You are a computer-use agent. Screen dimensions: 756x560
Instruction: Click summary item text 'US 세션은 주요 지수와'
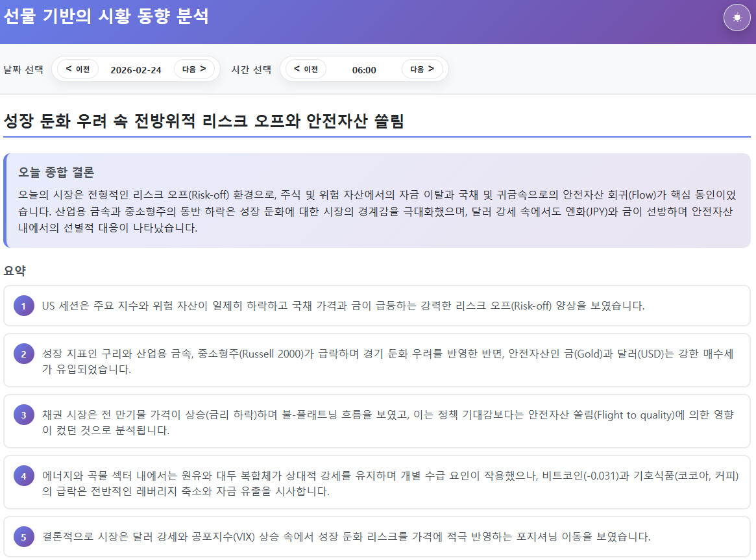coord(343,306)
